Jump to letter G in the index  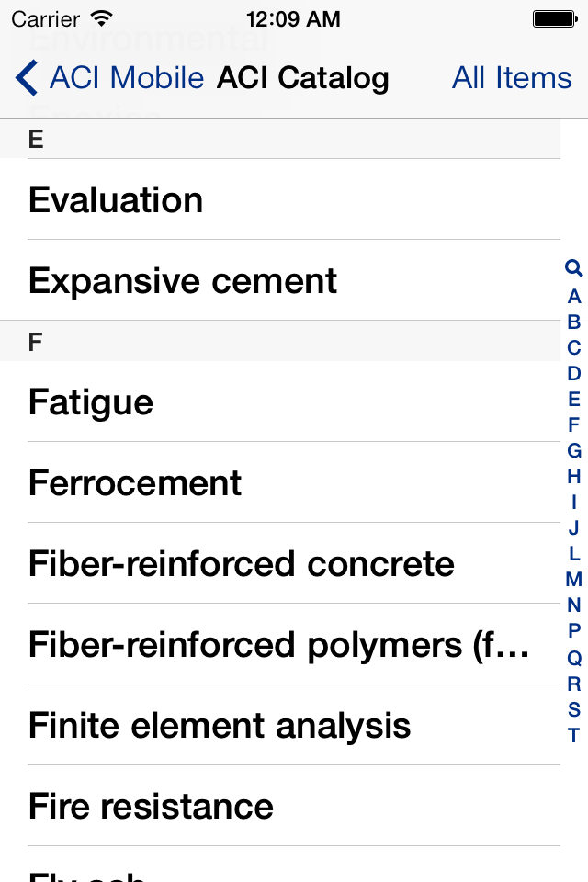pos(574,450)
